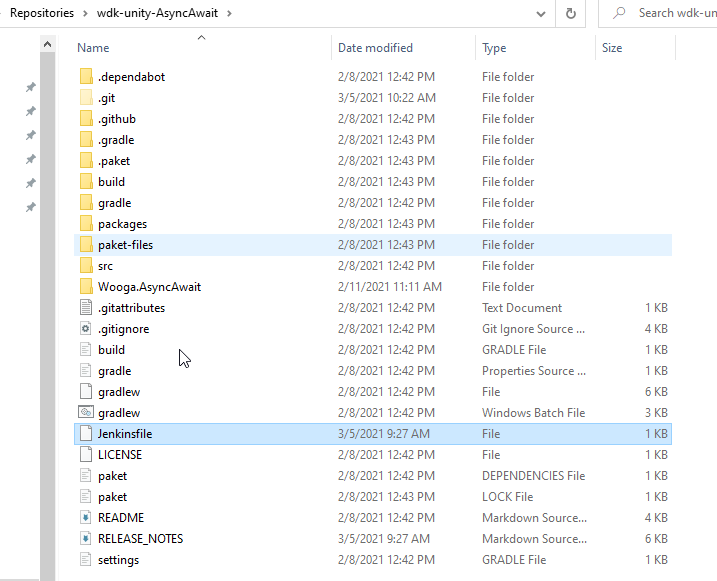Click the type 'Git Ignore Source ...'
This screenshot has height=581, width=717.
tap(534, 329)
